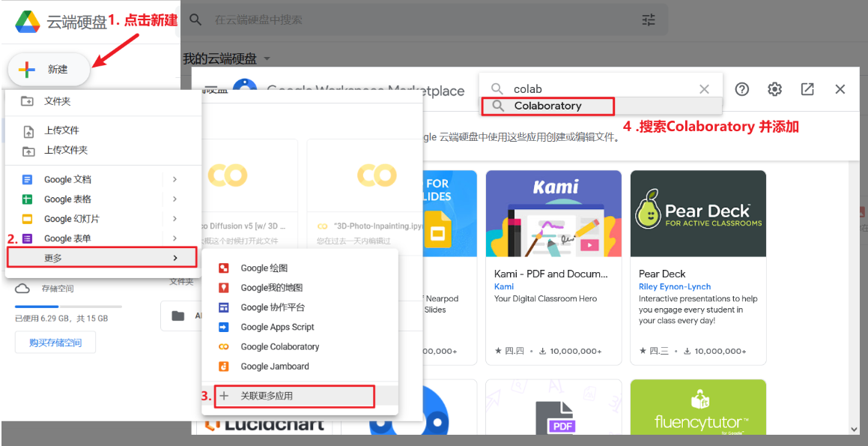Choose 上传文件夹 from the menu
The width and height of the screenshot is (868, 446).
pyautogui.click(x=103, y=150)
